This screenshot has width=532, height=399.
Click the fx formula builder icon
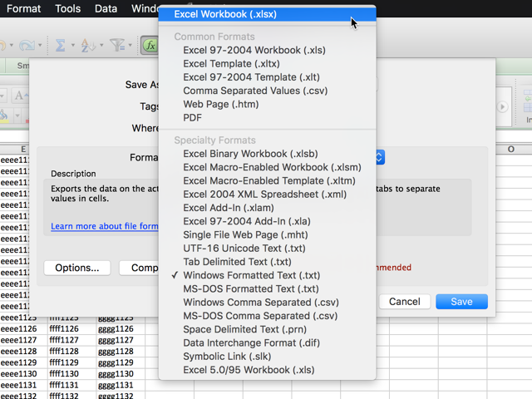click(x=150, y=45)
